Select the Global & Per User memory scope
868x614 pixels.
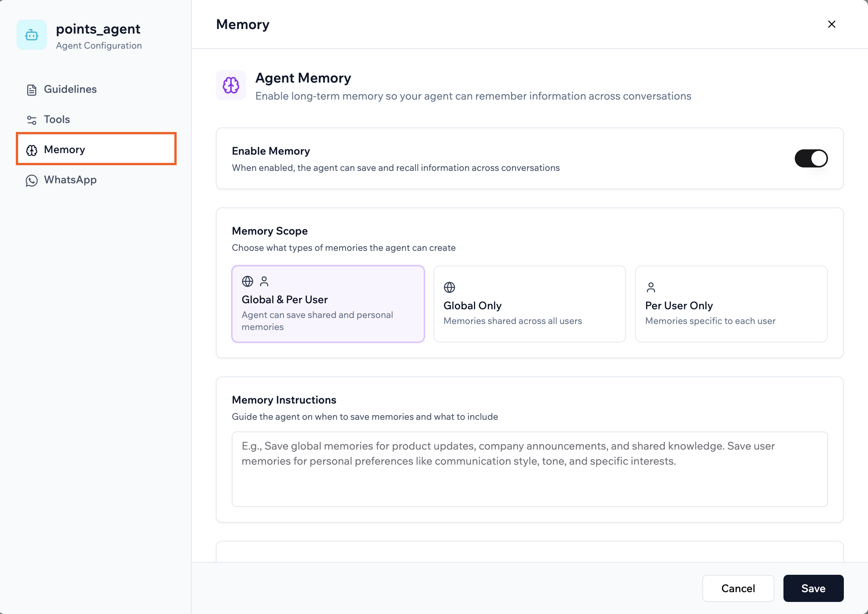coord(328,304)
